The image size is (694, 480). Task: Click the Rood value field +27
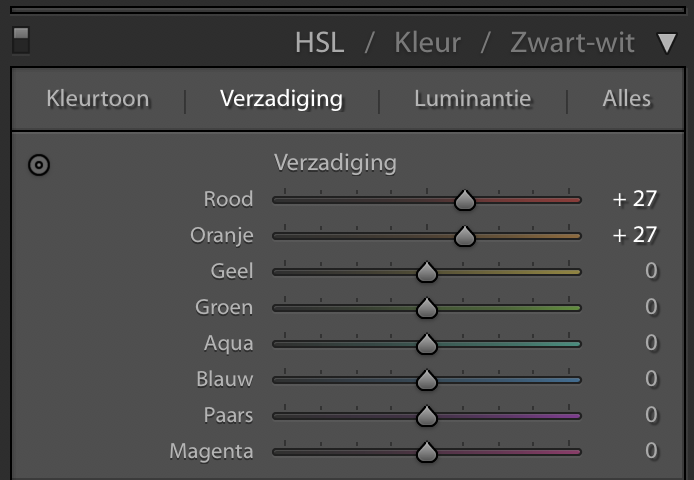tap(635, 199)
